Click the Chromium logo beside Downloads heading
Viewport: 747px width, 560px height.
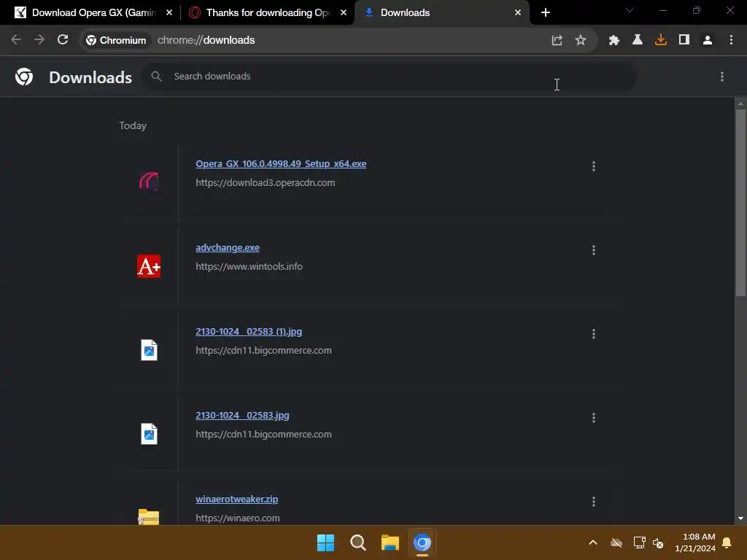(24, 77)
